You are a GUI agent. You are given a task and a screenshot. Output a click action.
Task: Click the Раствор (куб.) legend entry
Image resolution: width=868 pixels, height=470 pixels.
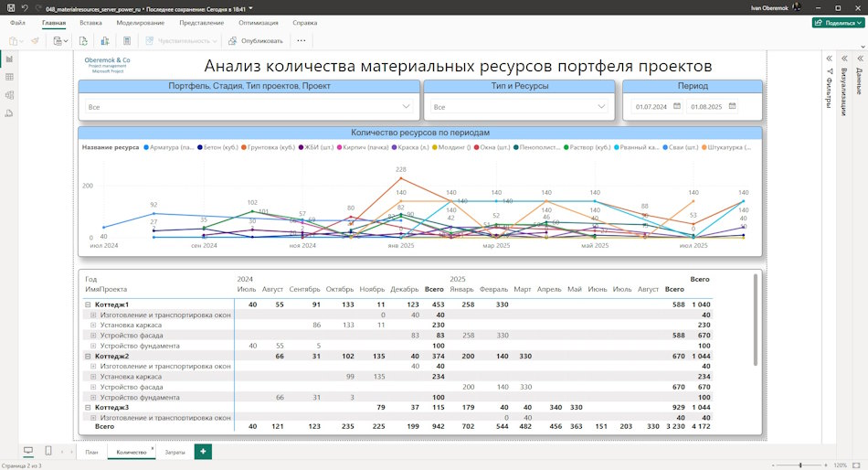587,147
